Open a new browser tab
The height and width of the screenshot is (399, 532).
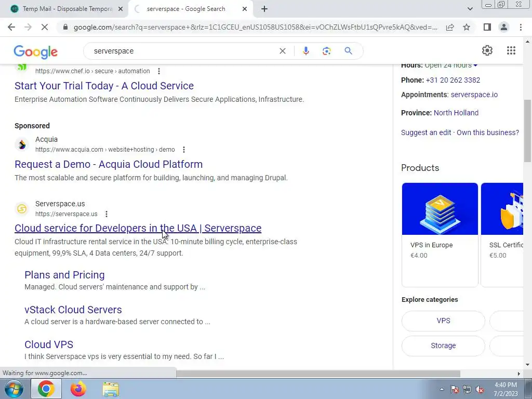264,9
